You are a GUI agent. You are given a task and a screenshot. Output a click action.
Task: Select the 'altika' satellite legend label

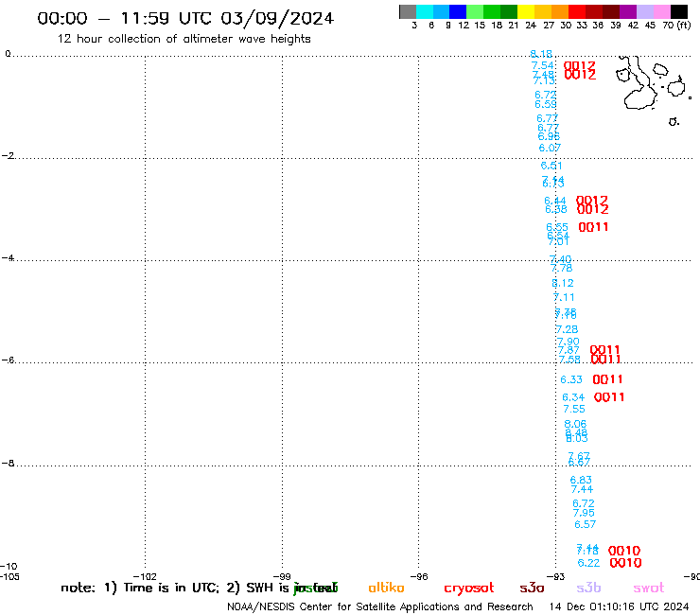point(386,588)
